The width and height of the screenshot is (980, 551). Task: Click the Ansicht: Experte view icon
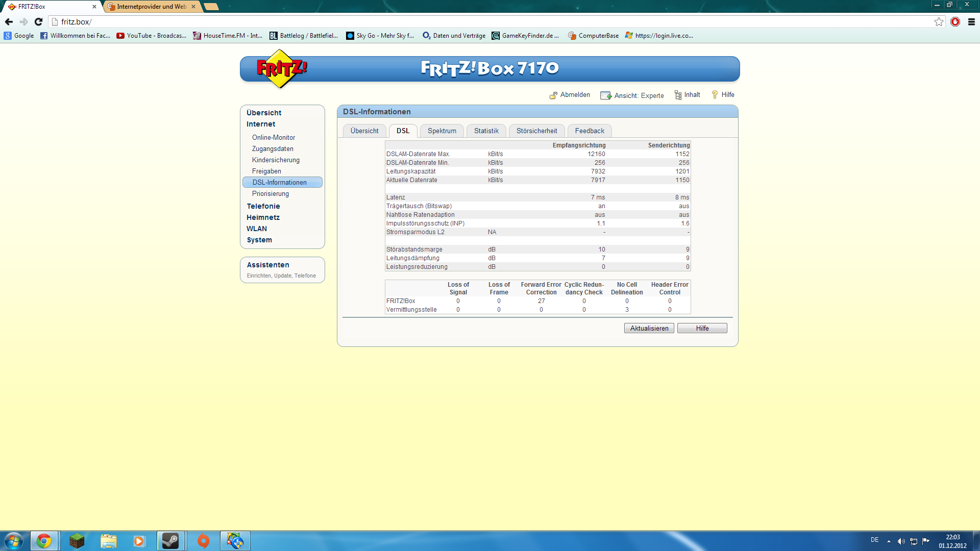click(x=606, y=95)
